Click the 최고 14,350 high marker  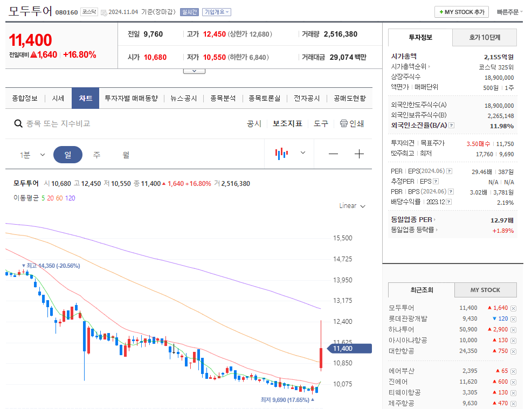click(x=51, y=266)
